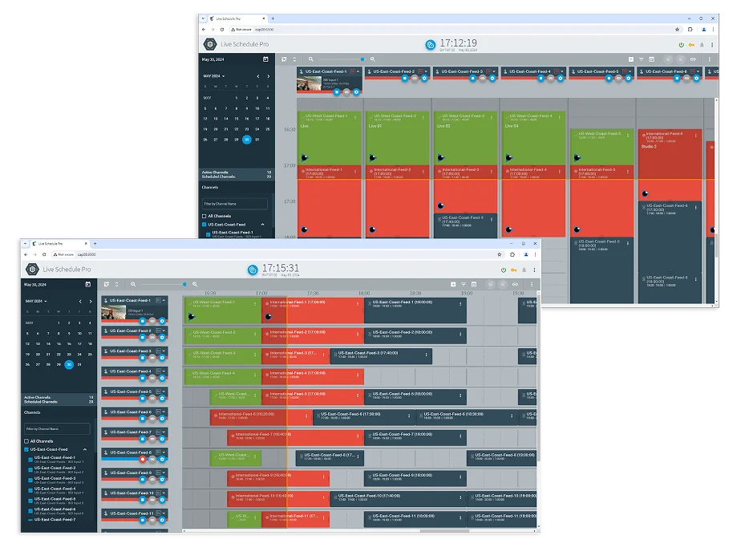The height and width of the screenshot is (560, 741).
Task: Select highlighted day 30 in back window calendar
Action: (247, 140)
